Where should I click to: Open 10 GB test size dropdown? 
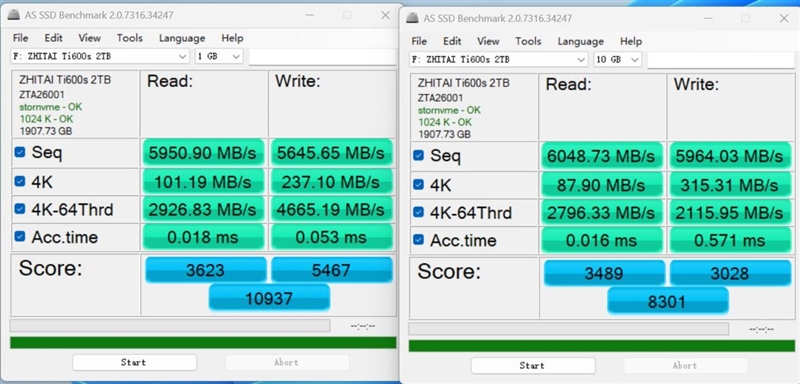617,60
